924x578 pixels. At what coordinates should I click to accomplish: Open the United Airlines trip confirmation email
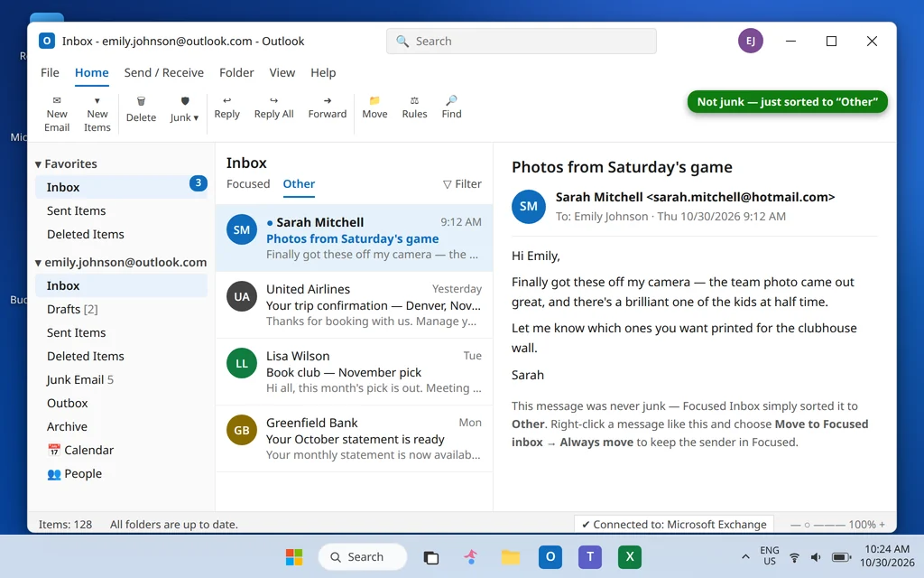pyautogui.click(x=354, y=305)
